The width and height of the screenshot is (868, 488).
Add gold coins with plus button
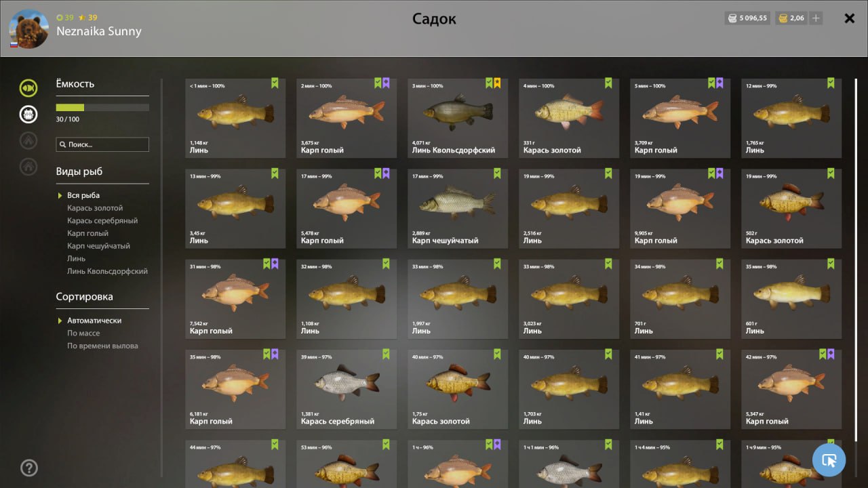[816, 18]
